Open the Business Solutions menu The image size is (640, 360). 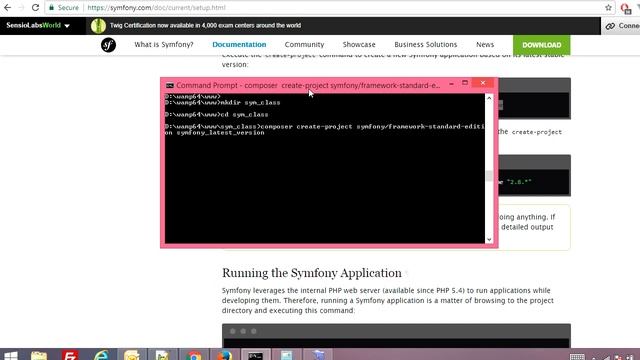pos(426,44)
